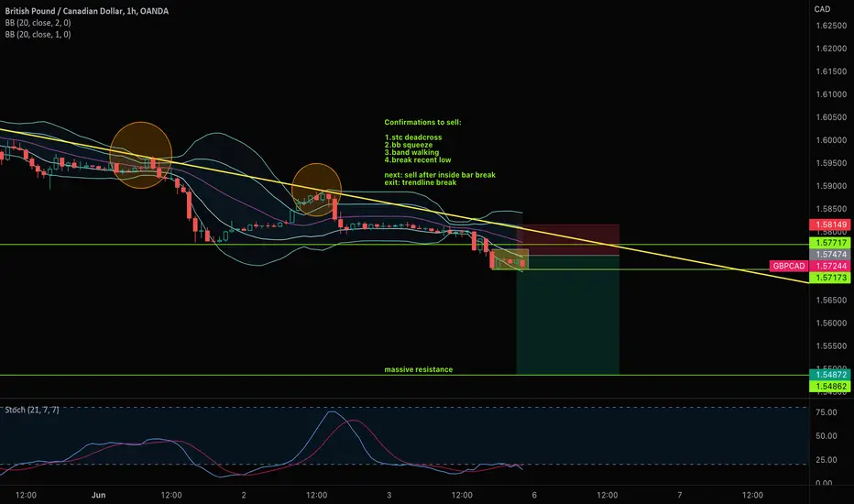This screenshot has width=854, height=504.
Task: Select the red 1.58149 stop price label
Action: click(829, 225)
